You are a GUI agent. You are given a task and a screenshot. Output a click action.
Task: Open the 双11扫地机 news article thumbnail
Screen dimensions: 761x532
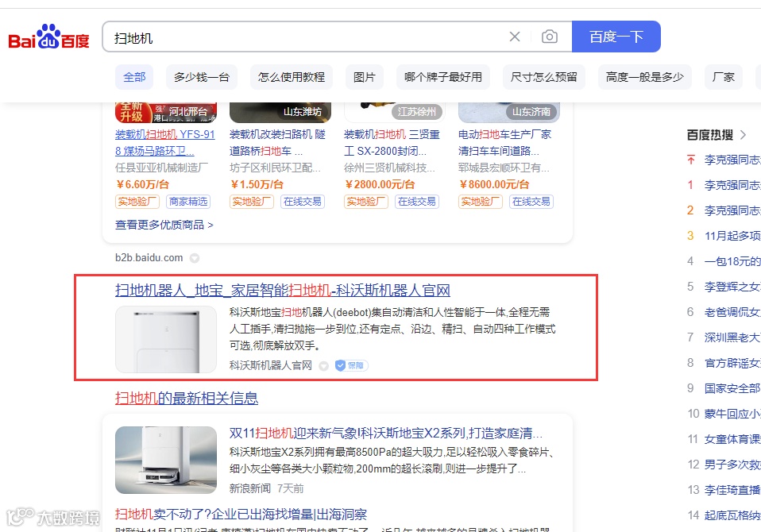pos(166,460)
